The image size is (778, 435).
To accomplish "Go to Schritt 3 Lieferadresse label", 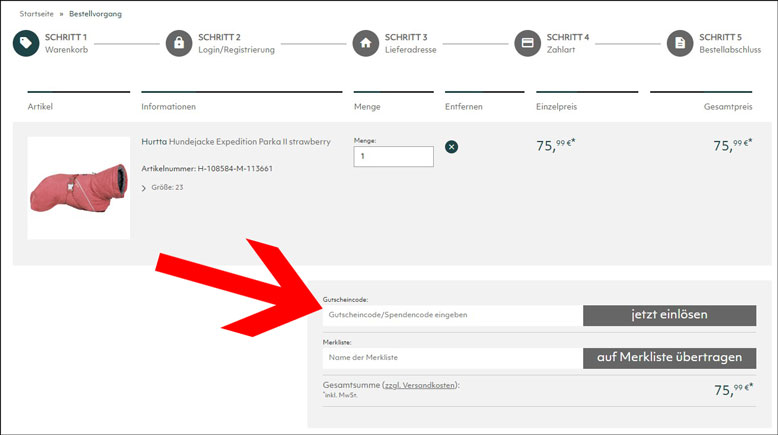I will pos(410,44).
